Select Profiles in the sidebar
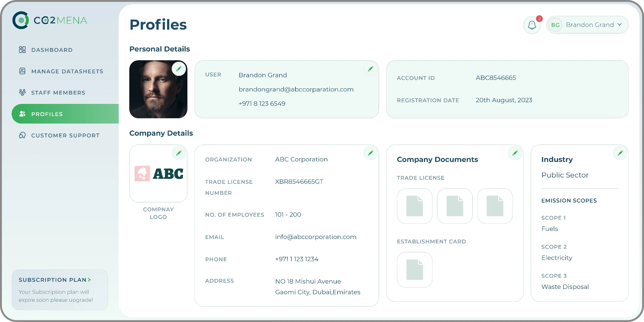The height and width of the screenshot is (322, 644). 47,114
